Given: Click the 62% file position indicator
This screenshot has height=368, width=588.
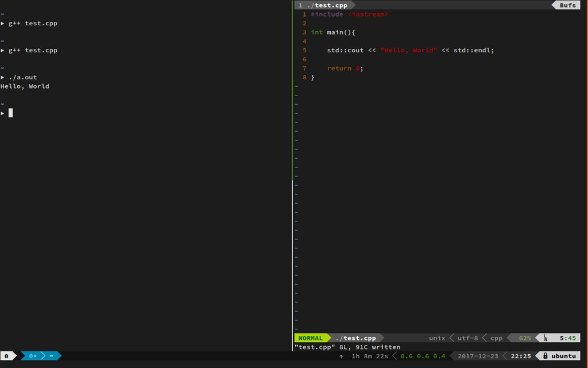Looking at the screenshot, I should 525,338.
